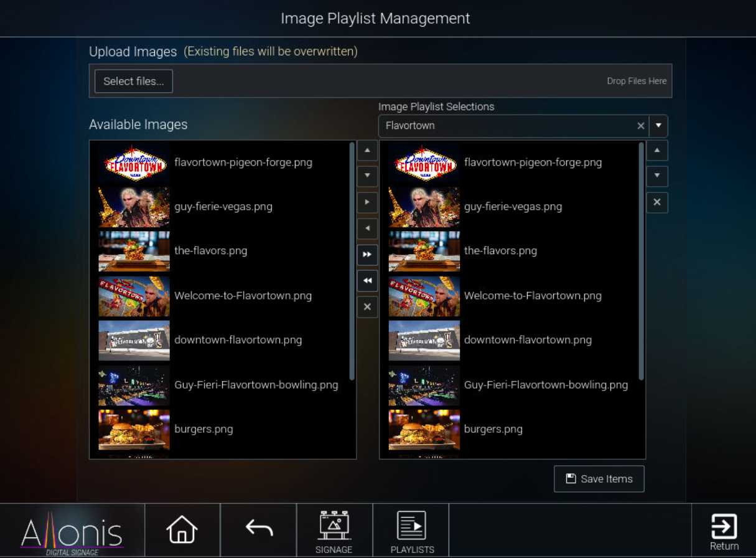The width and height of the screenshot is (756, 558).
Task: Remove selected image from playlist with left arrow
Action: 367,229
